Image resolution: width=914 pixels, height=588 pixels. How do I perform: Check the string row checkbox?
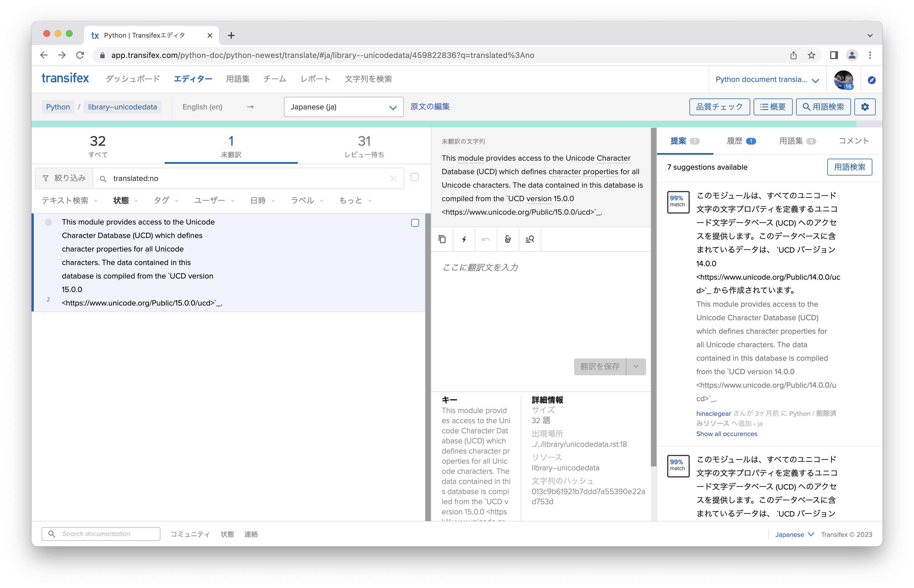(415, 223)
